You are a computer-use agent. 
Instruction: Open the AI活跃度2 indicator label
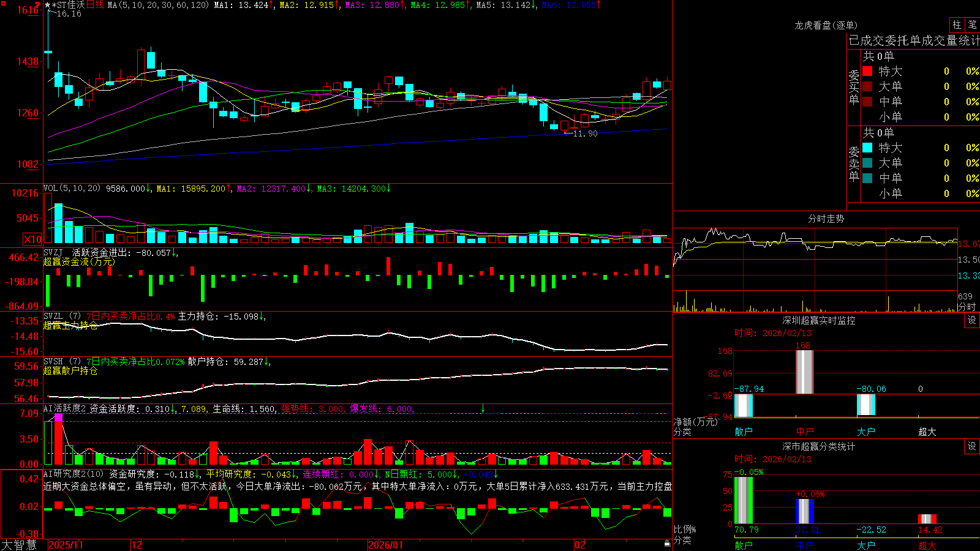coord(65,408)
